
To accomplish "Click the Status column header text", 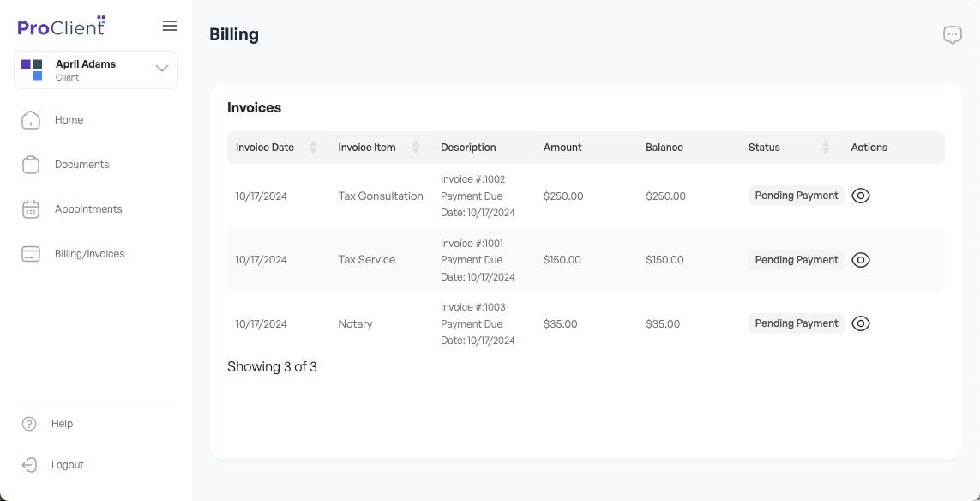I will (x=764, y=148).
